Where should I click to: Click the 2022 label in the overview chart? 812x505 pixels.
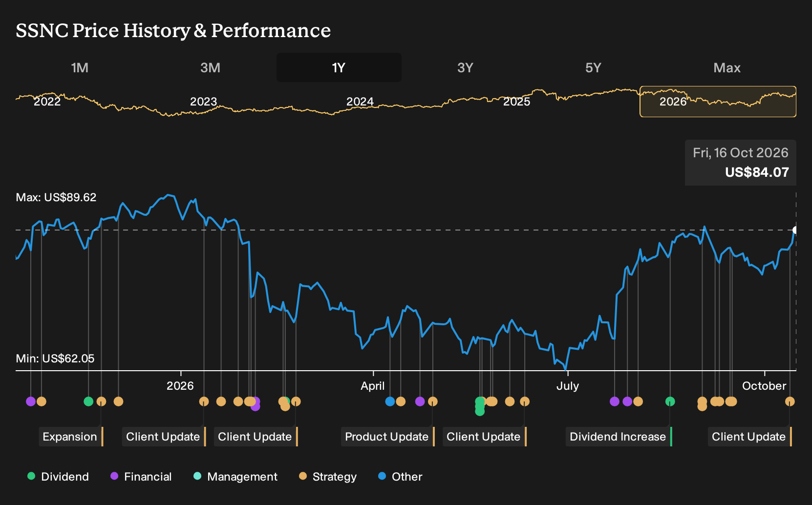(x=47, y=102)
